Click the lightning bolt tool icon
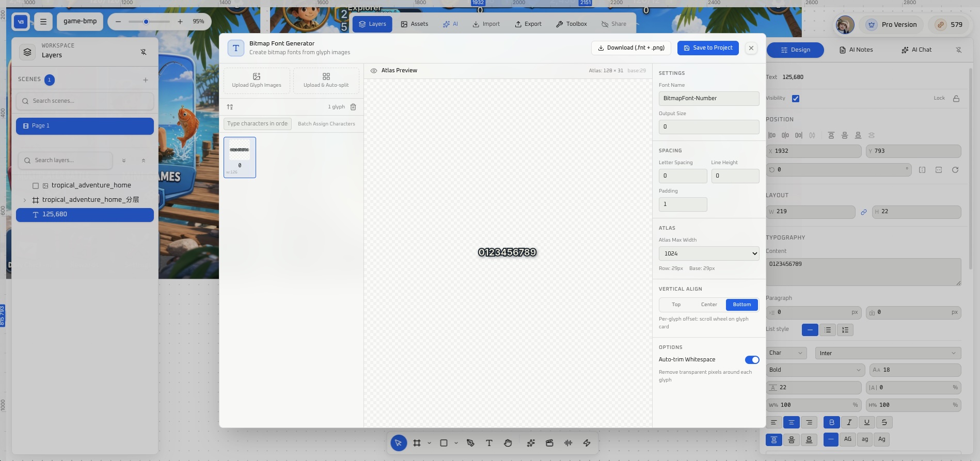980x461 pixels. click(x=587, y=443)
